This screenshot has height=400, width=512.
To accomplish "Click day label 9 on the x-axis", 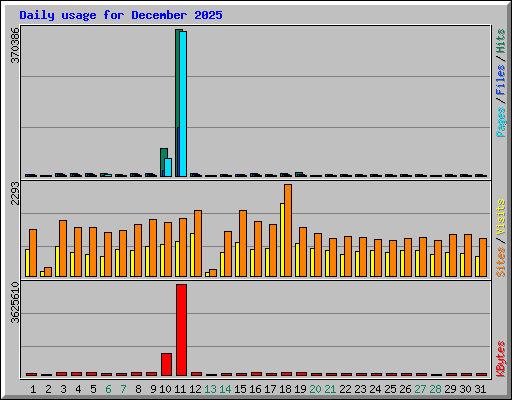I will coord(153,389).
